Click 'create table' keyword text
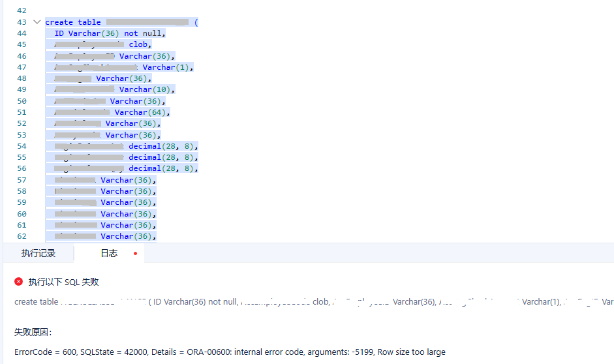This screenshot has width=614, height=364. [x=73, y=22]
